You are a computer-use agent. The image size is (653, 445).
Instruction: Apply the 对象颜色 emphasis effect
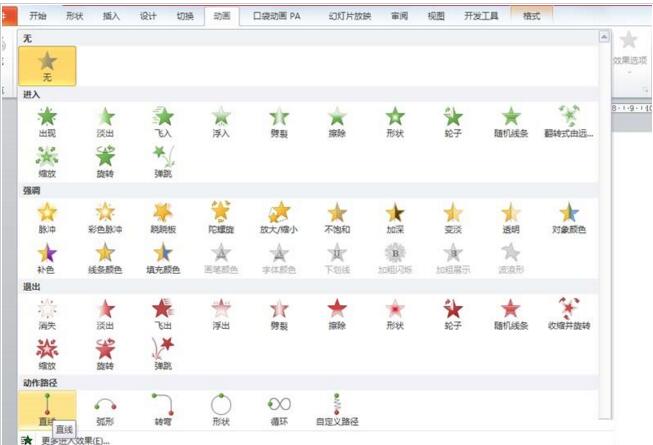coord(569,218)
